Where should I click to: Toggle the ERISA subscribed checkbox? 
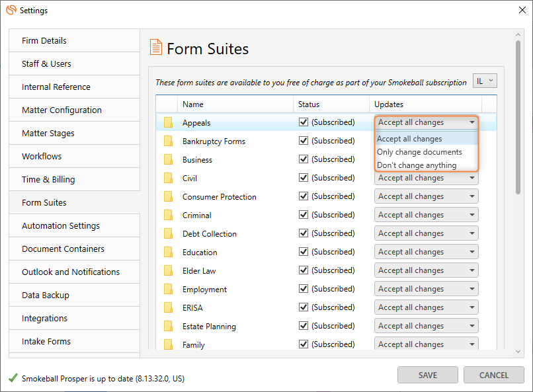pos(304,307)
